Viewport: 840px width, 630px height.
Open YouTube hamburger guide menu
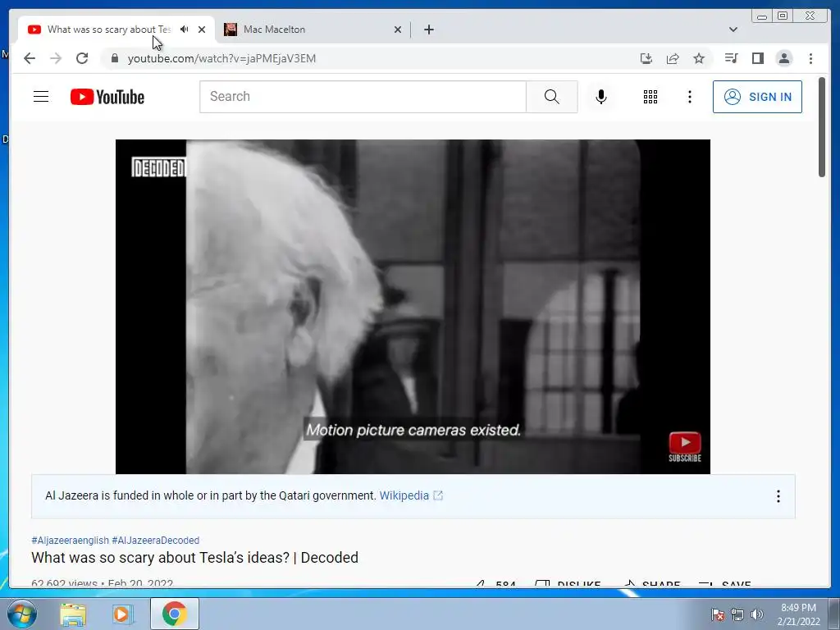click(x=41, y=97)
